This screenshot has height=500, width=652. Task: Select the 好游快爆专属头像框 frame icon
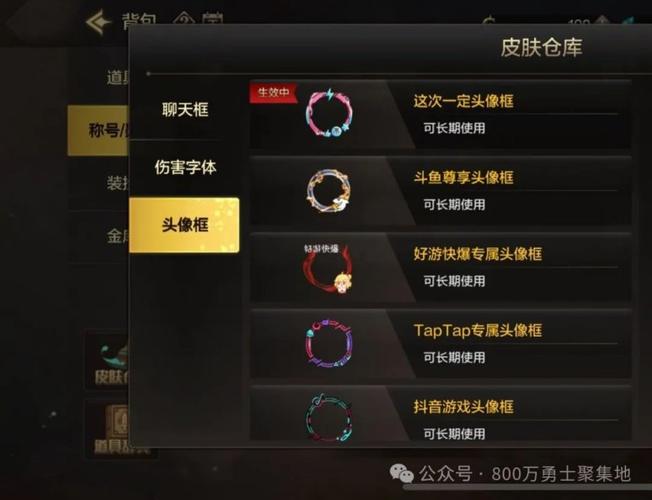pos(328,268)
